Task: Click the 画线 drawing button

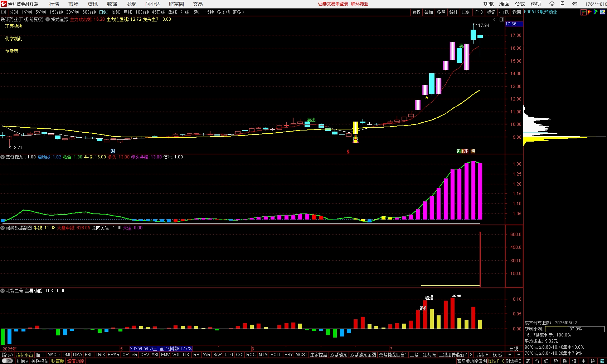Action: pos(466,12)
